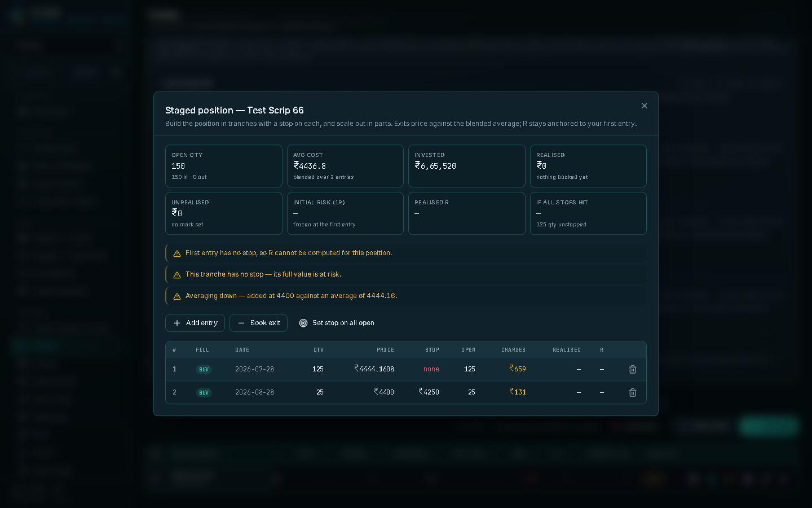
Task: Select the Avg Cost value ₹4436.8
Action: [310, 166]
